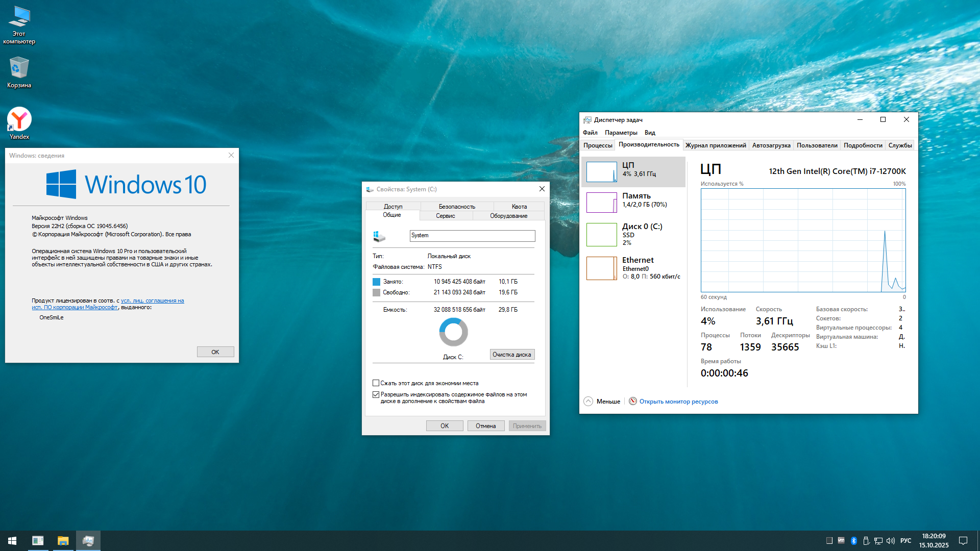Open the Автозагрузка tab in Task Manager
The width and height of the screenshot is (980, 551).
tap(771, 145)
